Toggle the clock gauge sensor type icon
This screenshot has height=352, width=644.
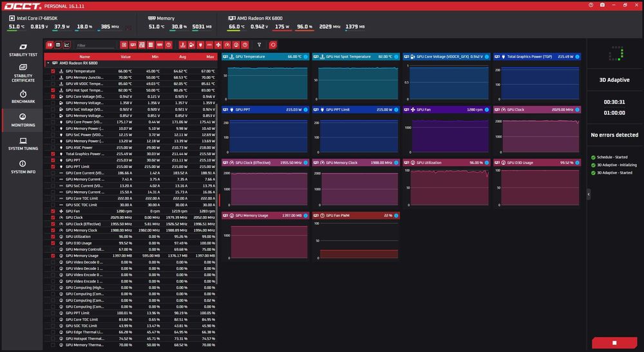227,44
